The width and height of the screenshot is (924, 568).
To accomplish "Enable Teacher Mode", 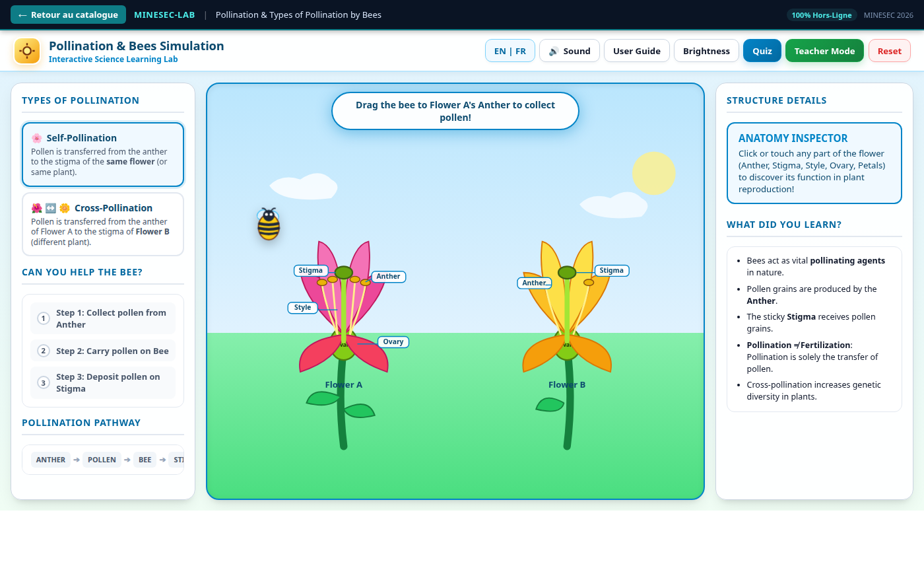I will coord(824,51).
